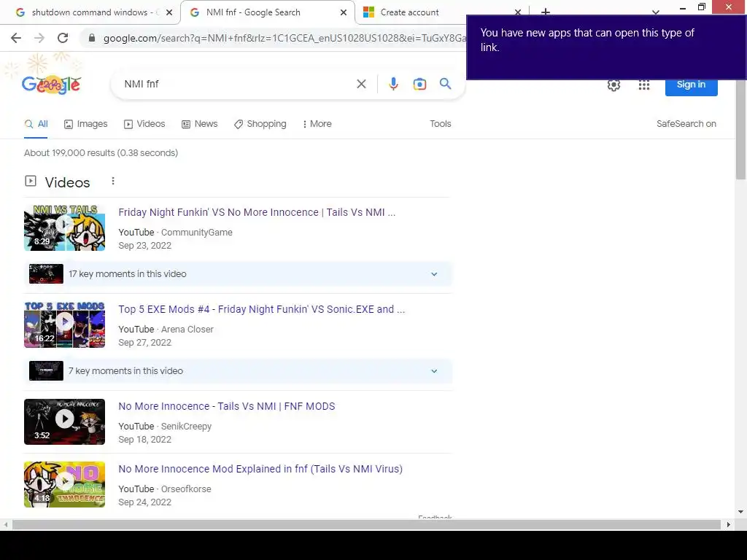Click the browser forward arrow
747x560 pixels.
point(39,38)
